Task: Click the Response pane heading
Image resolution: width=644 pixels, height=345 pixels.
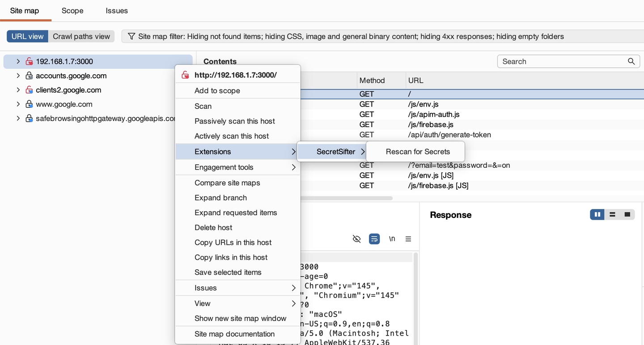Action: [x=450, y=215]
